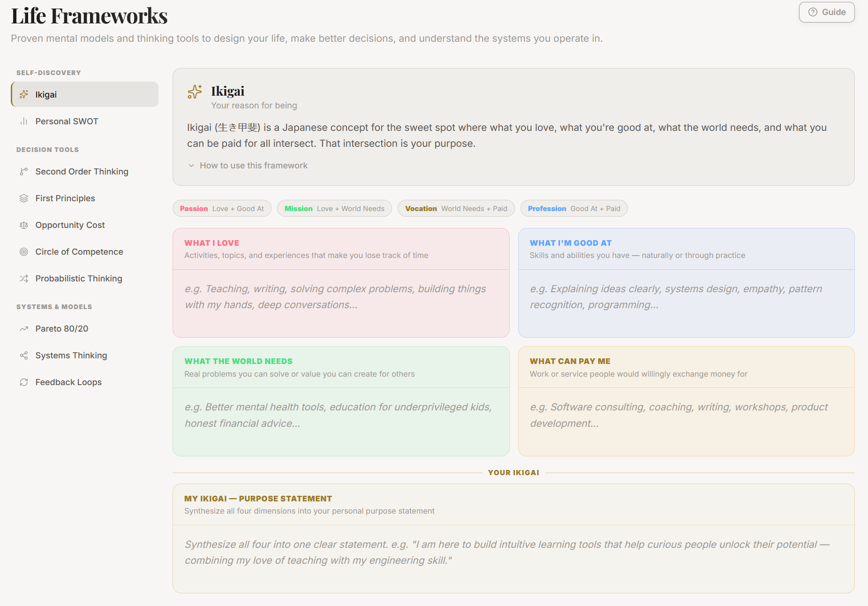Click the Second Order Thinking branch icon
Screen dimensions: 868x606
(x=24, y=171)
